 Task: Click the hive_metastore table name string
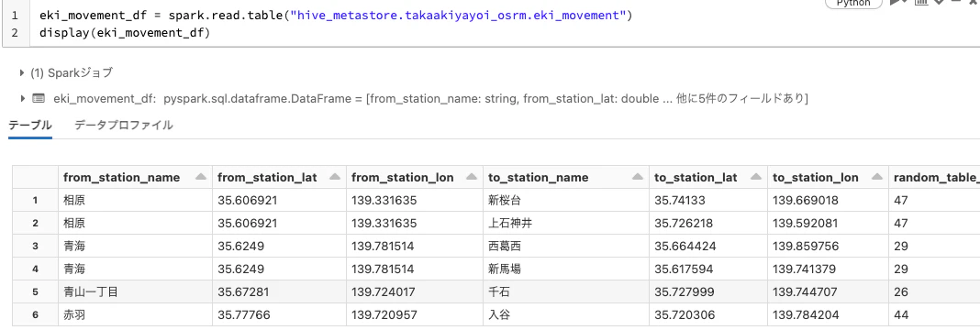point(458,16)
